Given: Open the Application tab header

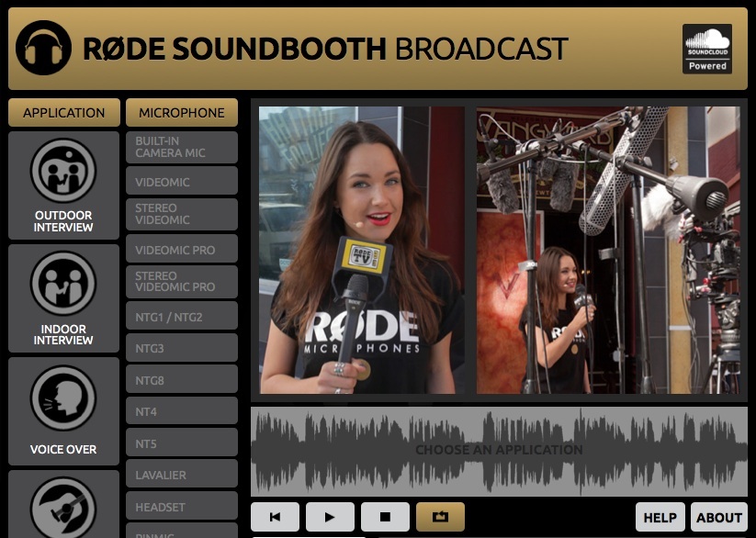Looking at the screenshot, I should coord(64,112).
